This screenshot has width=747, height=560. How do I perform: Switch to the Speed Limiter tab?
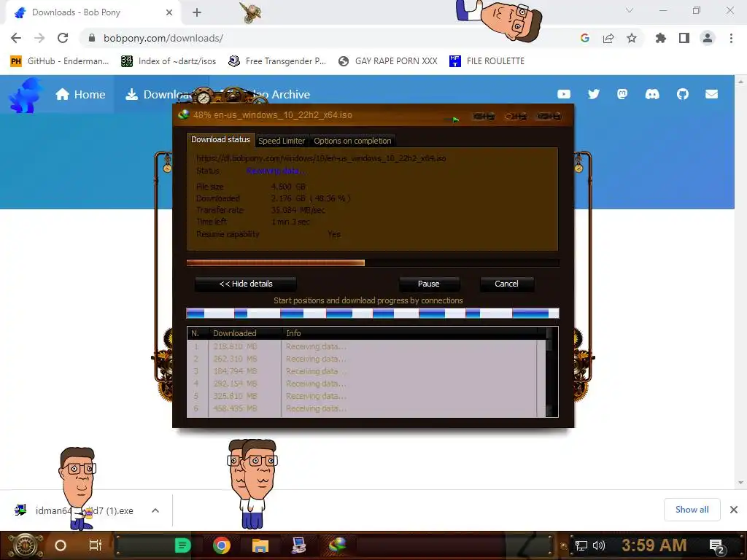282,141
